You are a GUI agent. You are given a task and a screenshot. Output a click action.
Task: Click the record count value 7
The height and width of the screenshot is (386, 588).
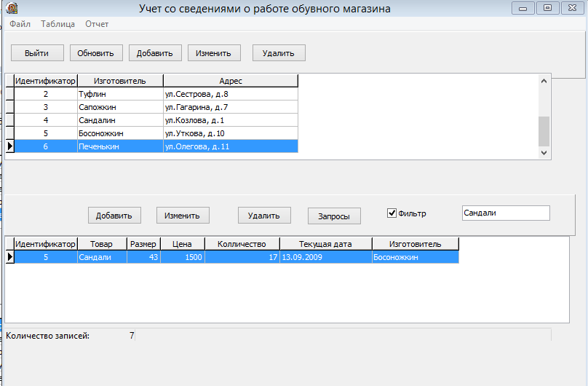pos(132,335)
